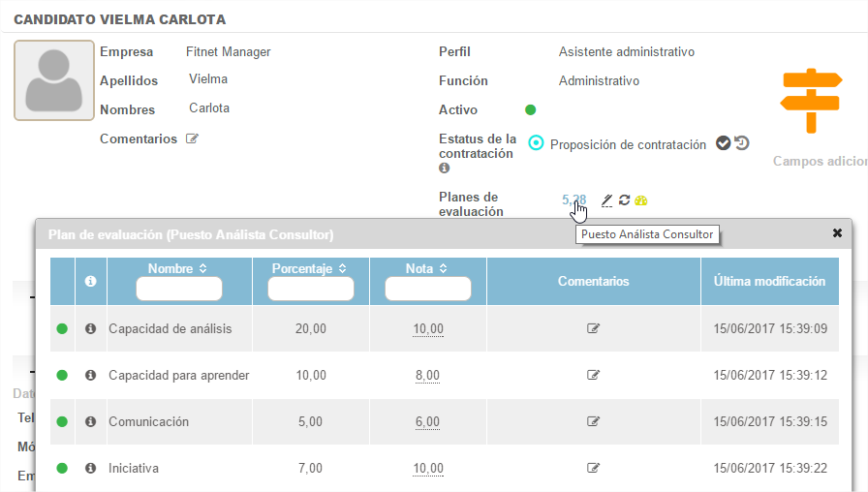Click the Nombre filter input field
Viewport: 868px width, 492px height.
[x=179, y=289]
